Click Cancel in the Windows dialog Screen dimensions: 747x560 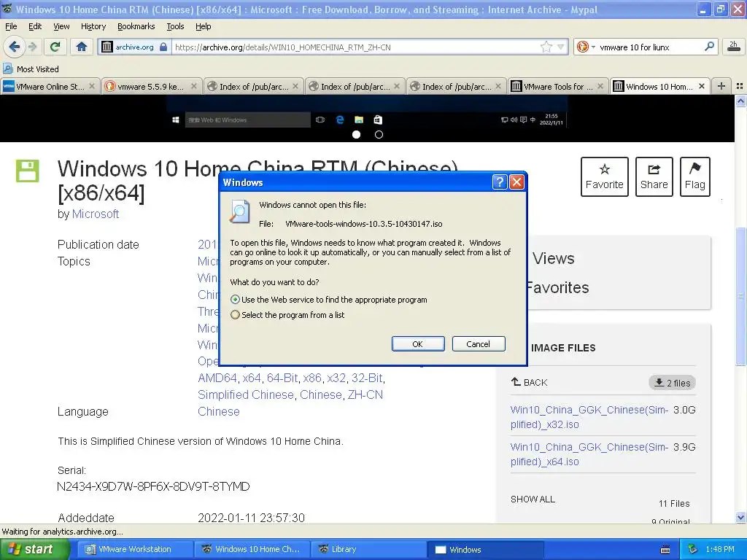pyautogui.click(x=479, y=344)
